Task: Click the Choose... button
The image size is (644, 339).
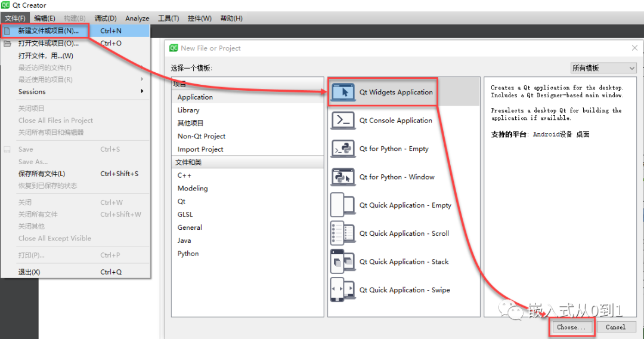Action: [571, 327]
